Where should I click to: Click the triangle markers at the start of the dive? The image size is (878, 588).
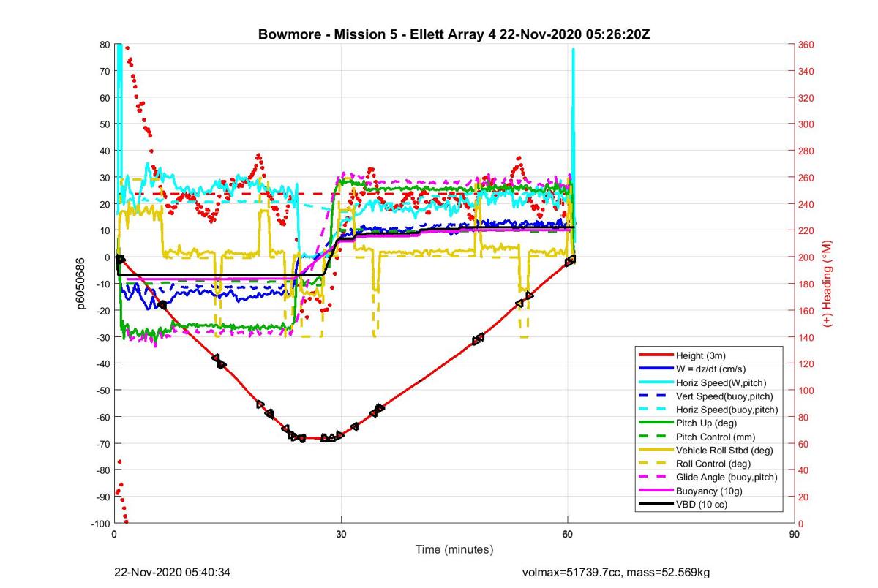click(x=120, y=259)
